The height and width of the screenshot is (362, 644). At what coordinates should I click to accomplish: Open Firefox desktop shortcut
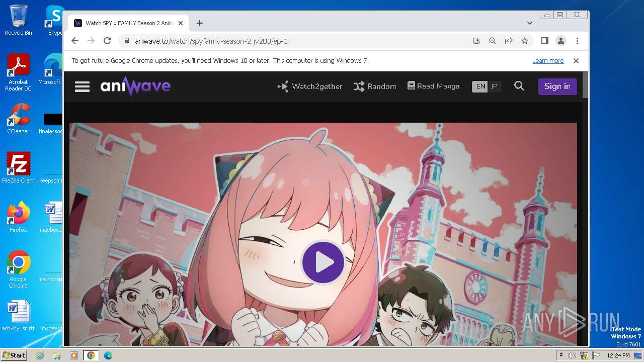pos(18,217)
